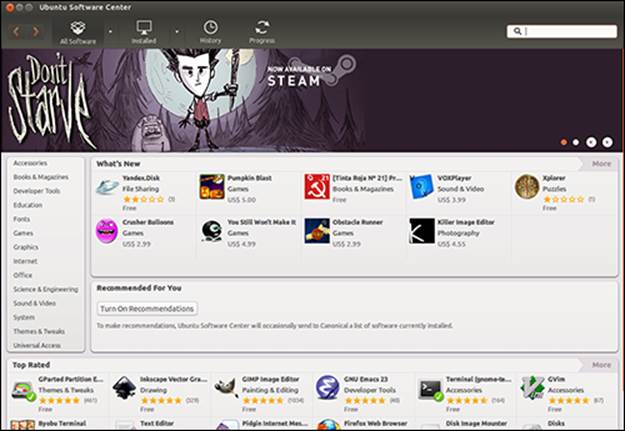This screenshot has height=431, width=625.
Task: Open the Pumpkin Blast app icon
Action: [x=212, y=187]
